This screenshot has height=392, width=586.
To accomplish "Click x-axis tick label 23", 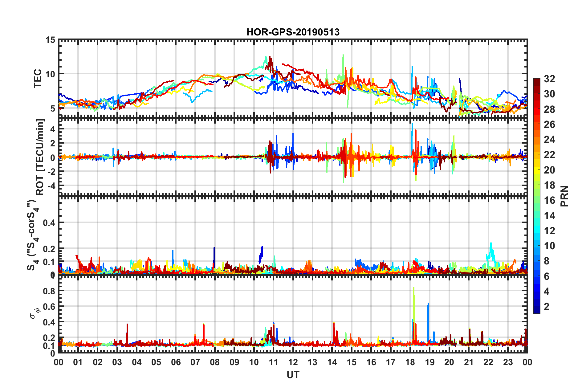I will 508,362.
